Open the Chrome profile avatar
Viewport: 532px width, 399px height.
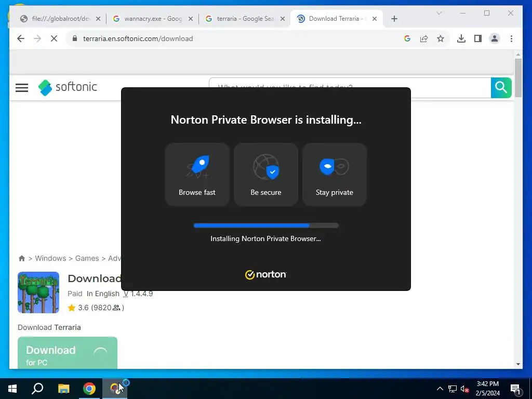click(495, 38)
